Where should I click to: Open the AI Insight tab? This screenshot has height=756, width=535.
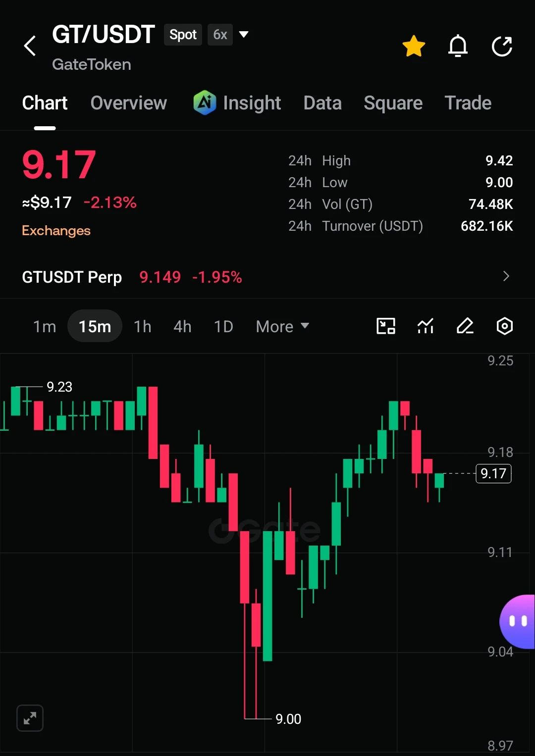point(237,103)
